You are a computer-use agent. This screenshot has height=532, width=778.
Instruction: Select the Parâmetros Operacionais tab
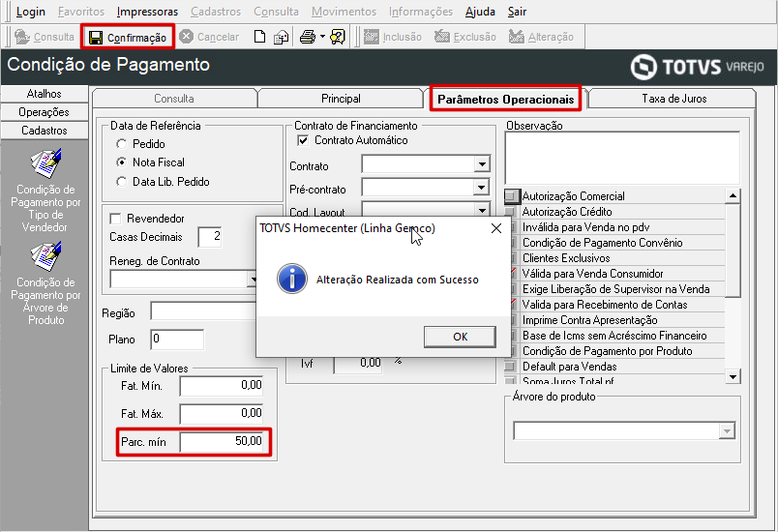pyautogui.click(x=505, y=100)
